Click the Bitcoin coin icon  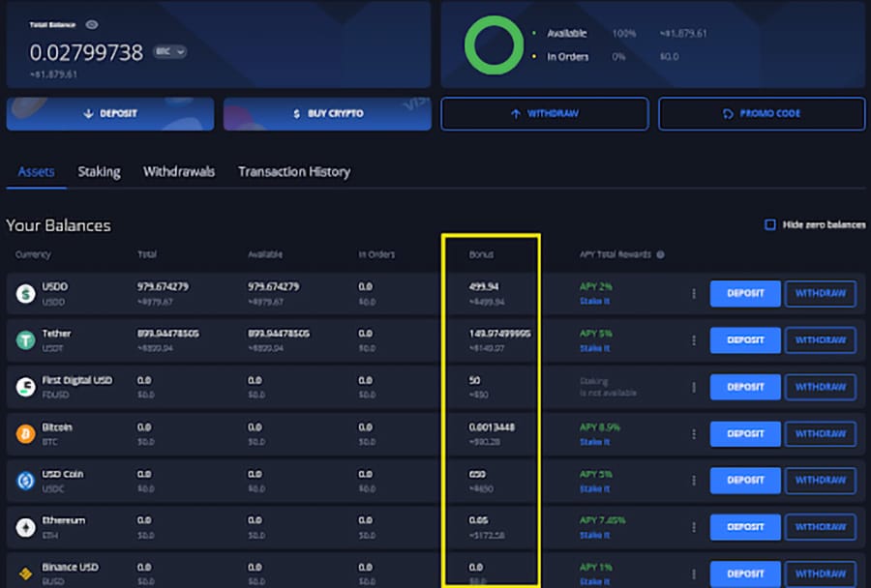[x=25, y=433]
